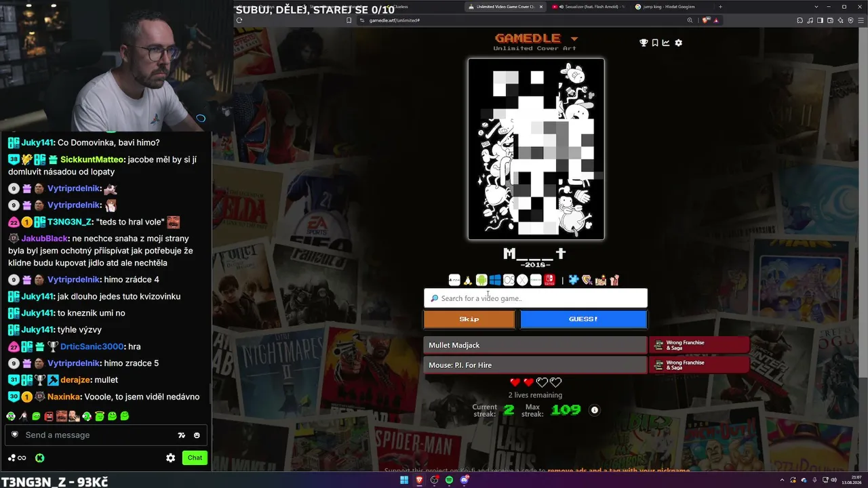Open the Brave Shields icon

pos(706,20)
